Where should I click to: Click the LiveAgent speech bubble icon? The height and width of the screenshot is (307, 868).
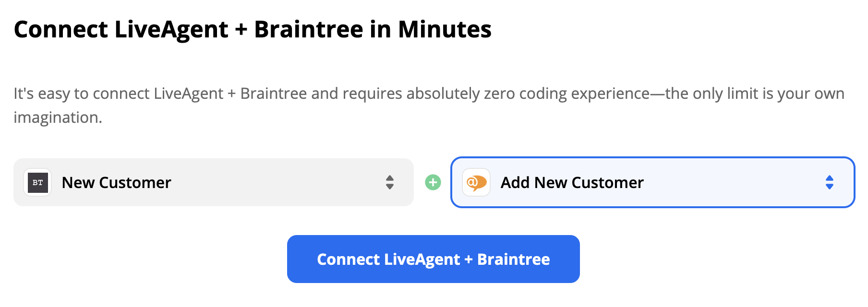476,182
